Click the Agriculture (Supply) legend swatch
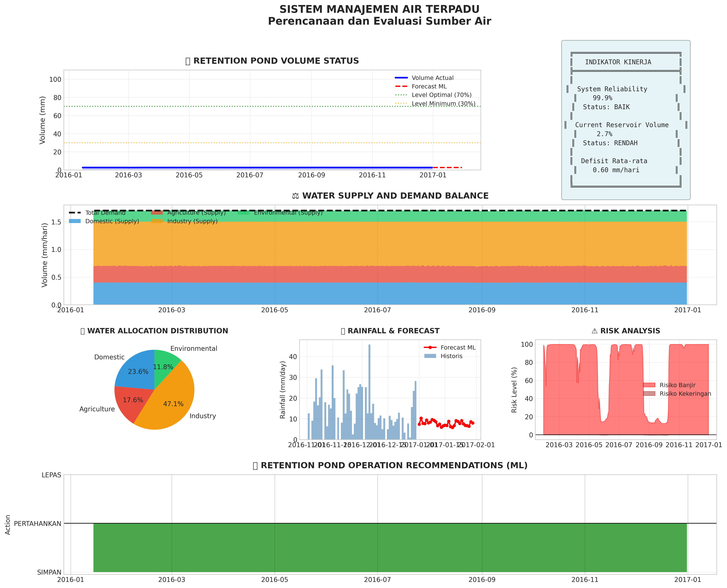 point(157,213)
